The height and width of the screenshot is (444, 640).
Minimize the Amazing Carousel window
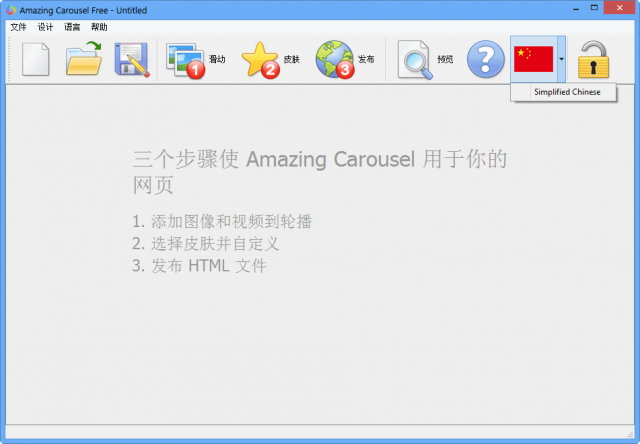576,8
